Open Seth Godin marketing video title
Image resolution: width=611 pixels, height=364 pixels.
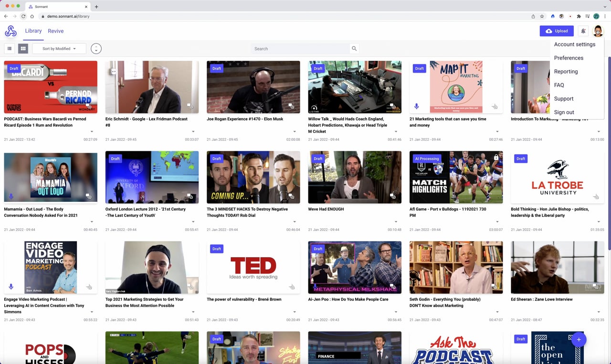click(445, 302)
